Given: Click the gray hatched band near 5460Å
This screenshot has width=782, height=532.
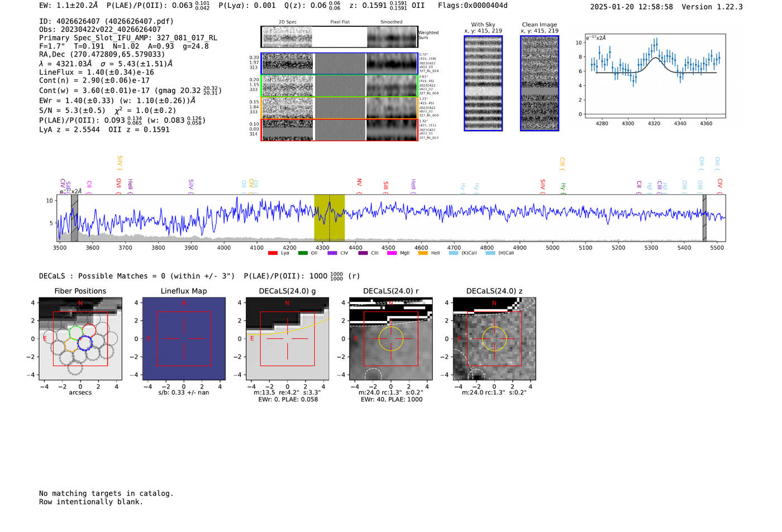Looking at the screenshot, I should (704, 218).
